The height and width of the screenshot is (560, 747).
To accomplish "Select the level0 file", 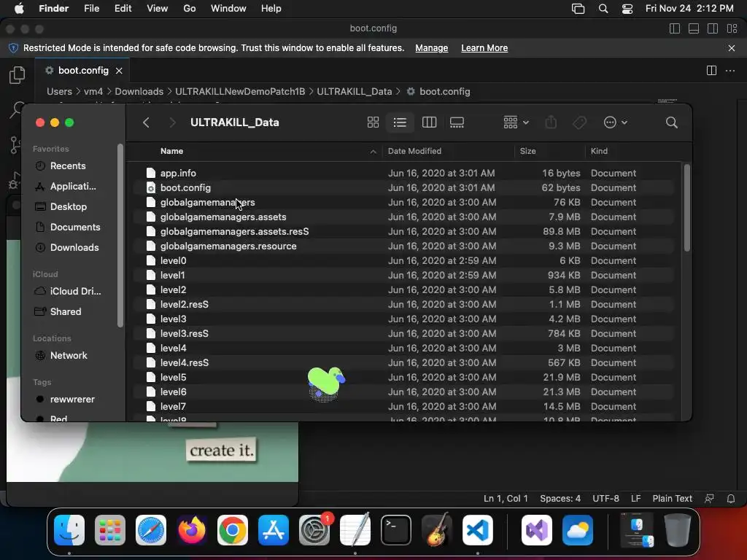I will point(403,260).
